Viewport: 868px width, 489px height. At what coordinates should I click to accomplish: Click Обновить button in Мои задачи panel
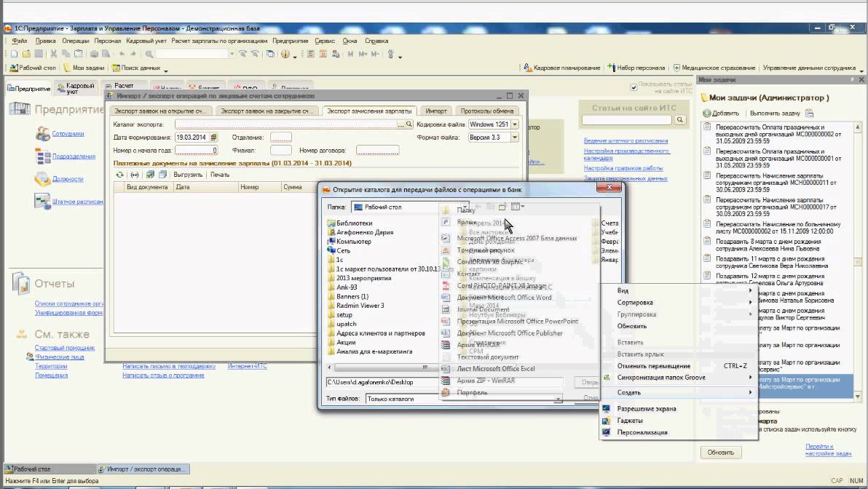[720, 453]
